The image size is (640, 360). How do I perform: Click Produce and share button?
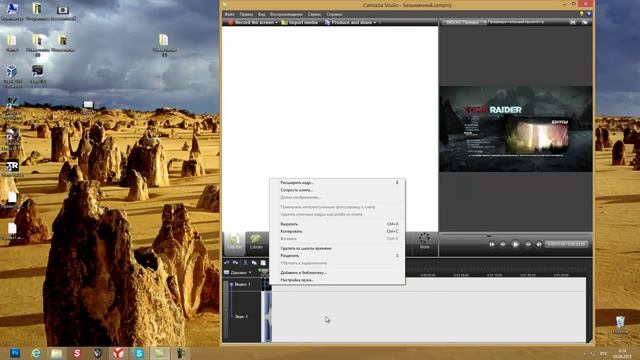point(349,22)
